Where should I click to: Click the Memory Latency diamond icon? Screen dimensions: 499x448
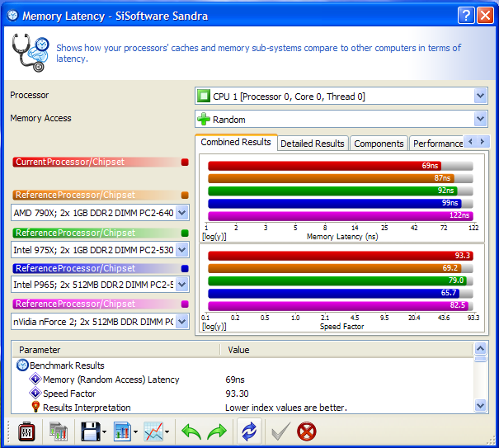coord(35,379)
